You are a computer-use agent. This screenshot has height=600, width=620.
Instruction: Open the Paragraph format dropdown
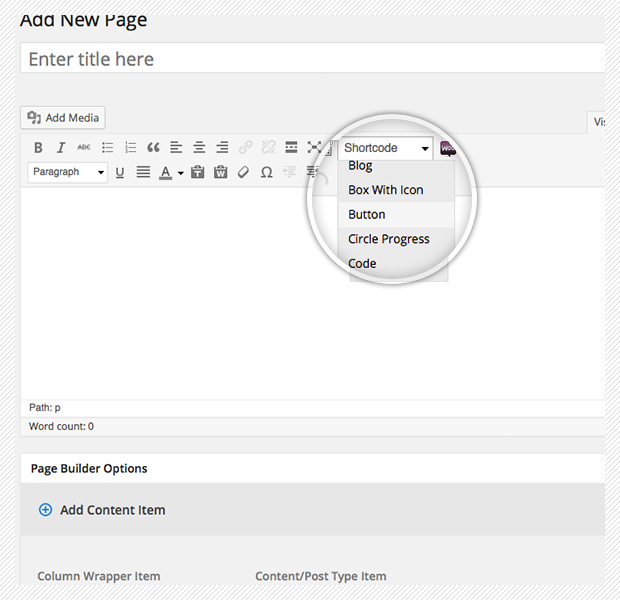coord(68,172)
